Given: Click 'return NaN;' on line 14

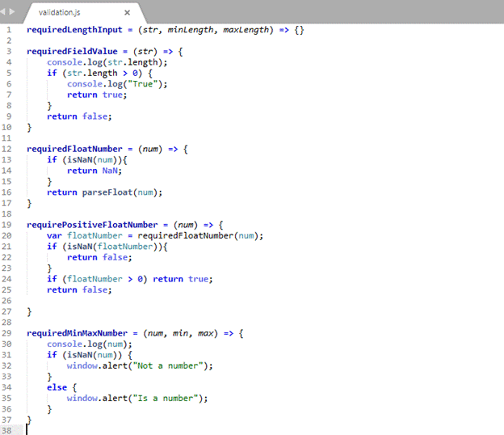Looking at the screenshot, I should tap(94, 171).
